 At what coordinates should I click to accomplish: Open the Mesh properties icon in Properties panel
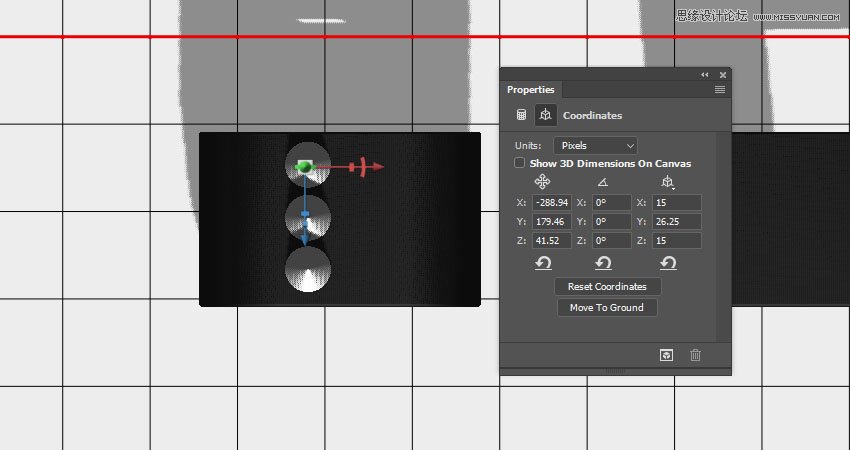[521, 115]
